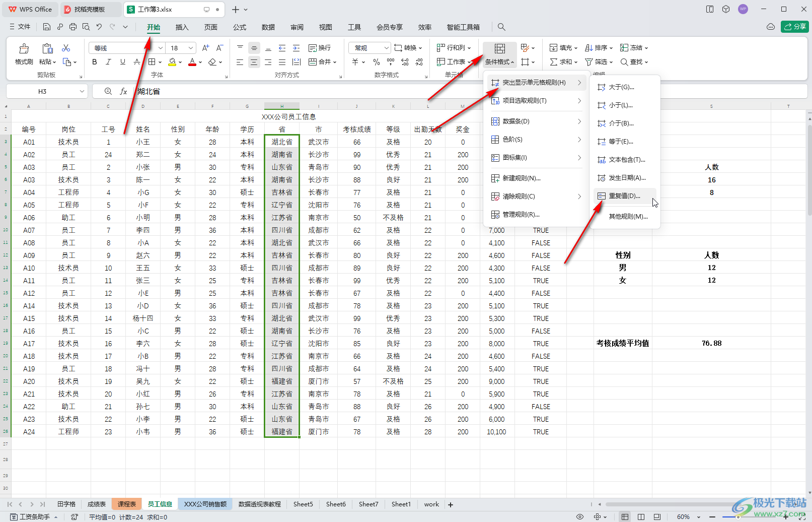The height and width of the screenshot is (522, 812).
Task: Open the 插入 ribbon tab
Action: [182, 27]
